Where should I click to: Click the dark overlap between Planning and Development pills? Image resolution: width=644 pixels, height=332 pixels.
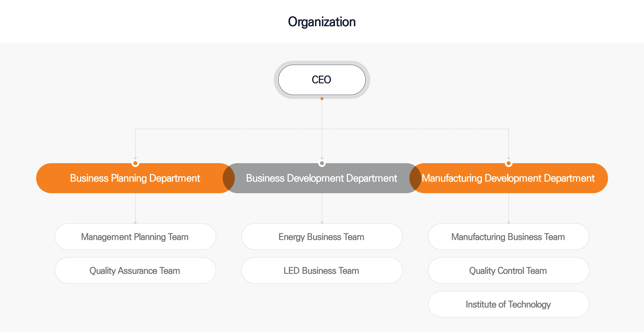pos(229,178)
